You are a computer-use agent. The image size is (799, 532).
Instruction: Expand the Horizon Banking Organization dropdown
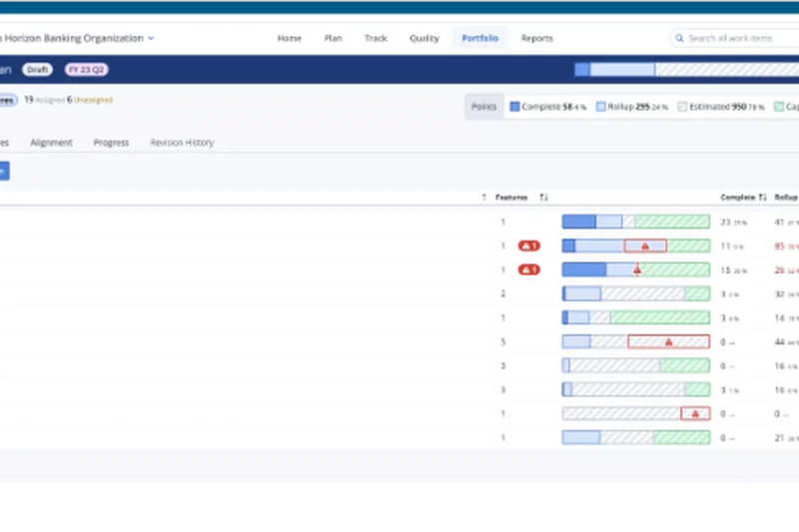tap(151, 39)
